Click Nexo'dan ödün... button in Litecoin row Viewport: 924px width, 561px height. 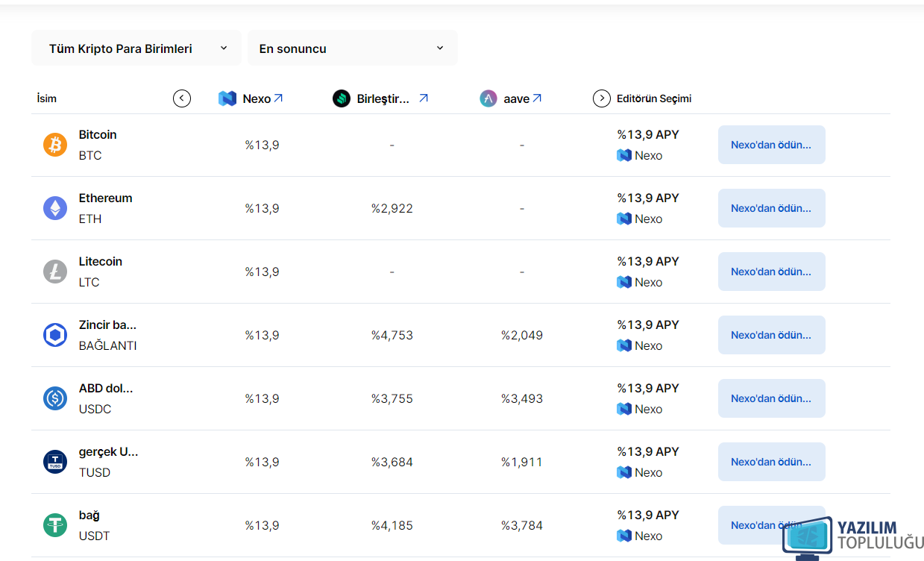pyautogui.click(x=772, y=272)
